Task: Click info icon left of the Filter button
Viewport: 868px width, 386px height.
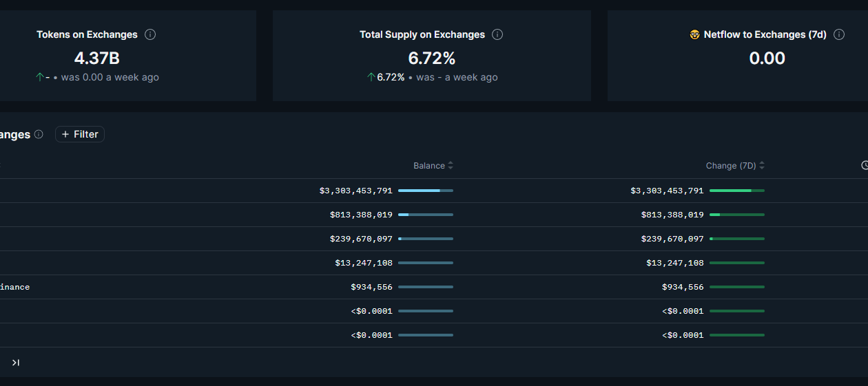Action: point(39,134)
